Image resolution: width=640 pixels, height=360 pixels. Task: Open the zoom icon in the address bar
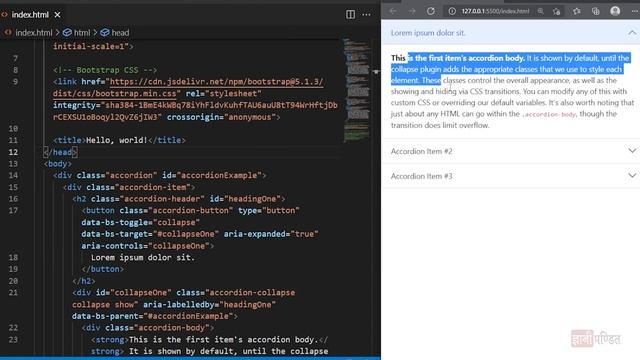[x=540, y=11]
